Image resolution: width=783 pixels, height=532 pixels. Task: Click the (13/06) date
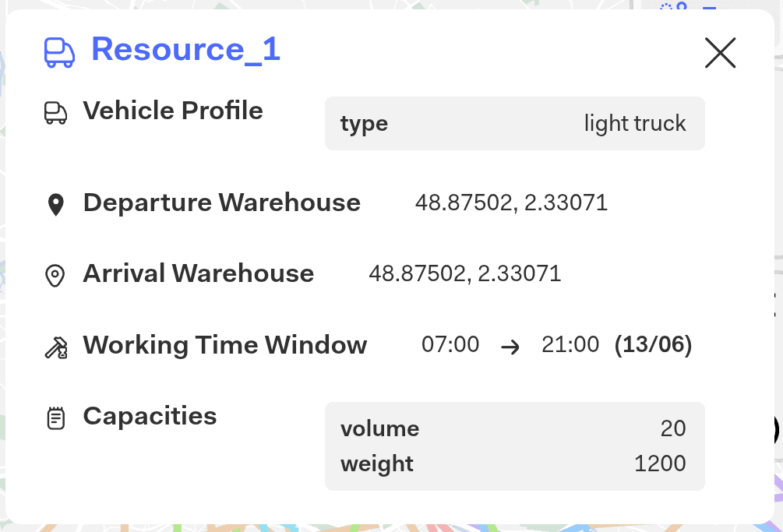653,345
